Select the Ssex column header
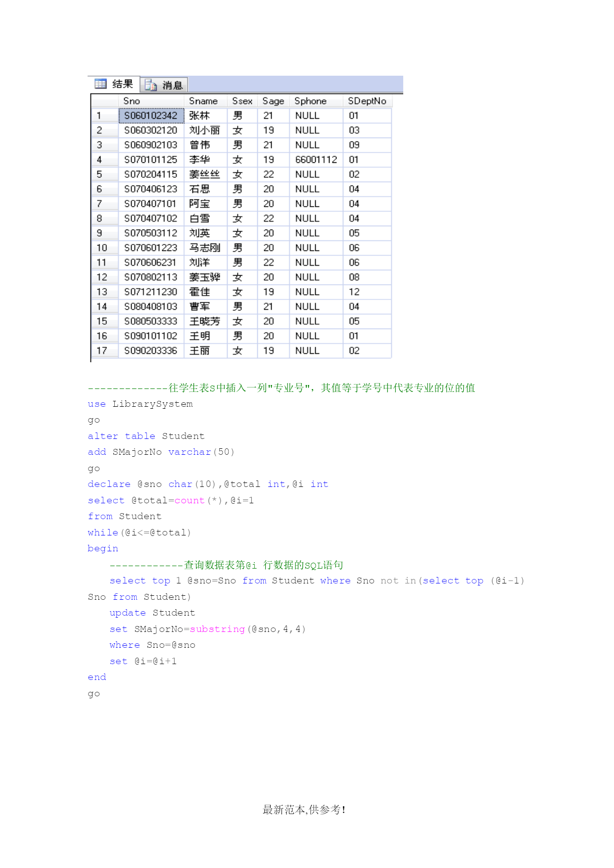The image size is (614, 868). coord(242,101)
